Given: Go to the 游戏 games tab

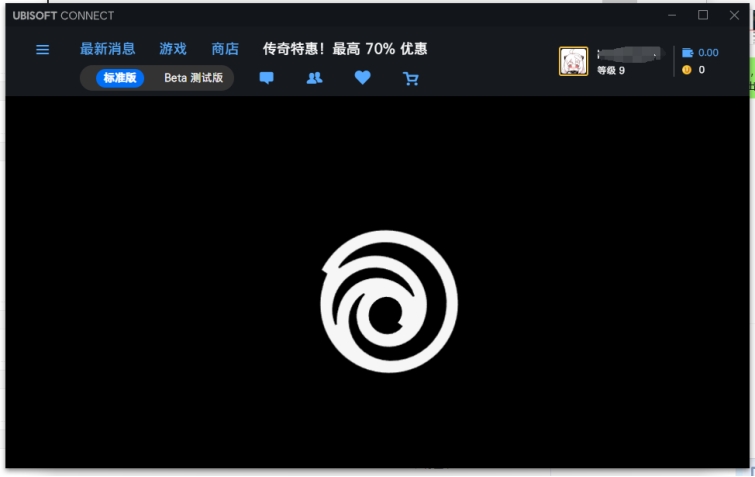Looking at the screenshot, I should click(173, 49).
